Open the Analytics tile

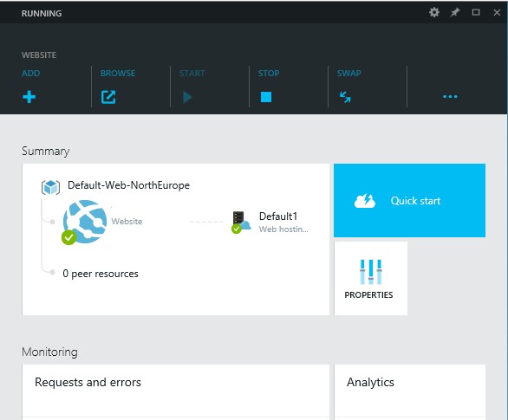point(409,392)
